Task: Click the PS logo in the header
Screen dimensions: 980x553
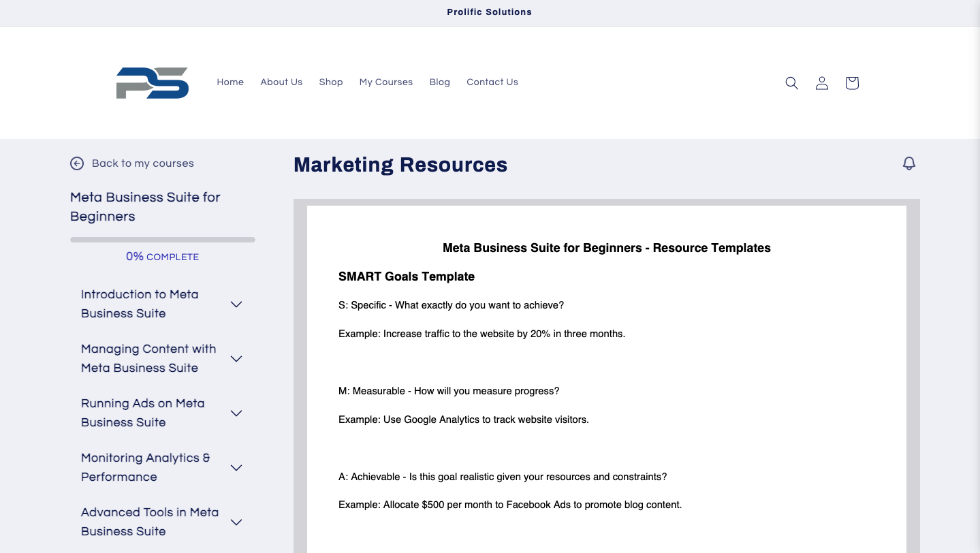Action: point(153,82)
